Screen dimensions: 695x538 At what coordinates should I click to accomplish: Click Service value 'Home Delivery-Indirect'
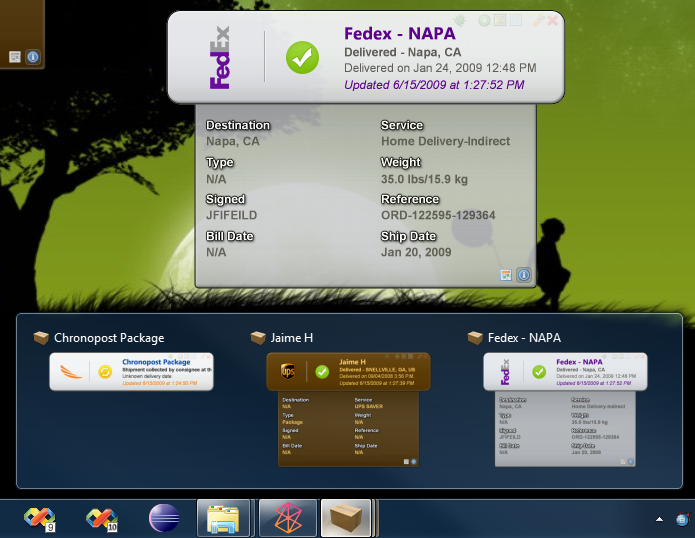pyautogui.click(x=445, y=141)
